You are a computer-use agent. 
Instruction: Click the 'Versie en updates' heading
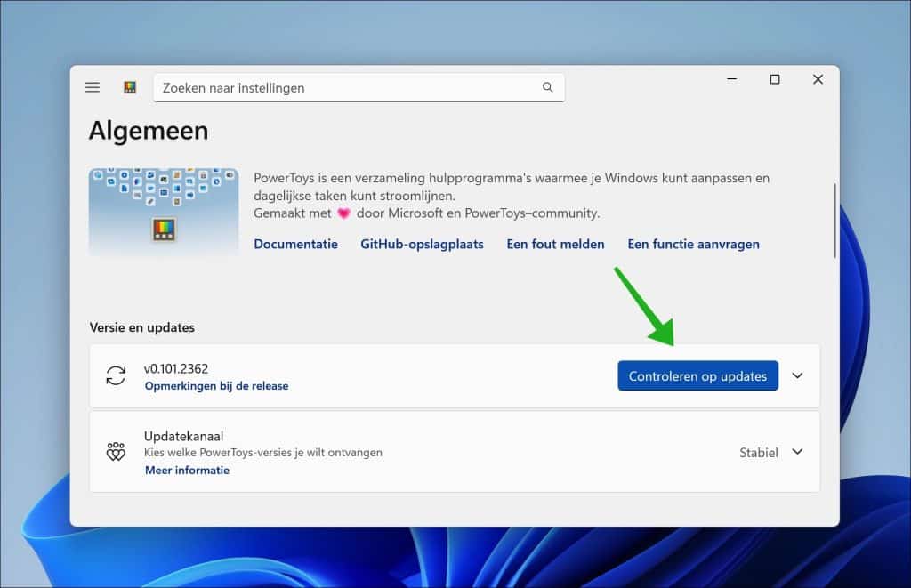(x=141, y=327)
